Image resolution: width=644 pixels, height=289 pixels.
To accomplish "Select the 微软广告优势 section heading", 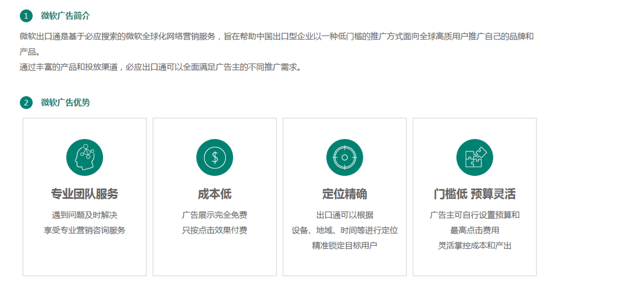I will 66,103.
